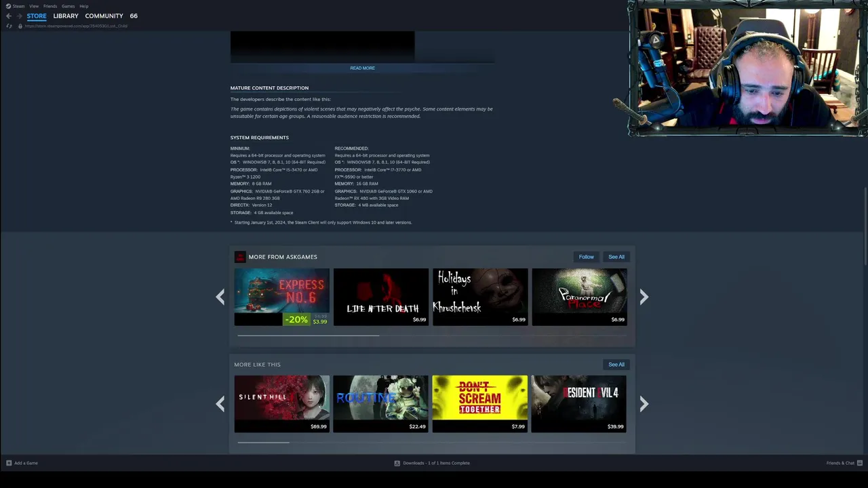This screenshot has width=868, height=488.
Task: Open the Help menu
Action: click(x=84, y=6)
